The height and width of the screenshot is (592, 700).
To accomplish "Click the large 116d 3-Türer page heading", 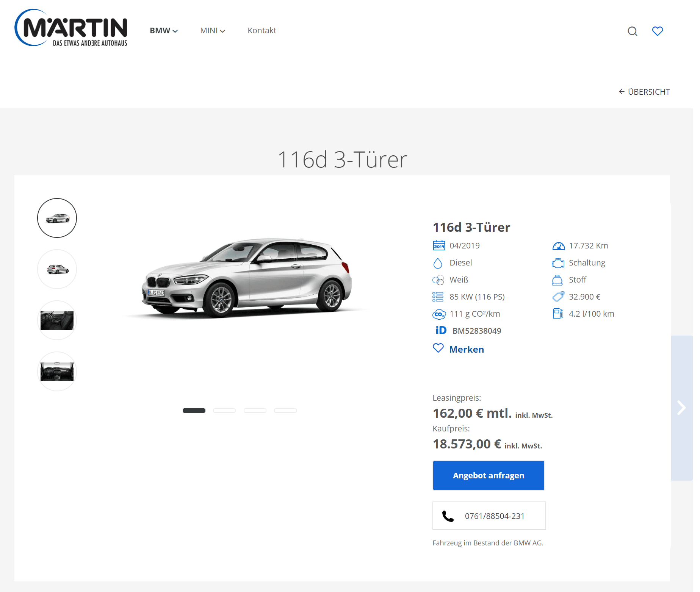I will coord(343,159).
